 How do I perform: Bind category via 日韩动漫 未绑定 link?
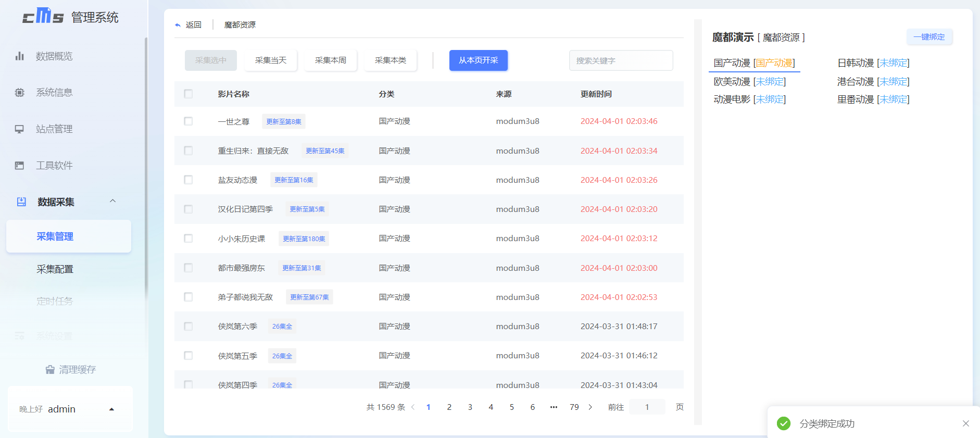coord(893,63)
